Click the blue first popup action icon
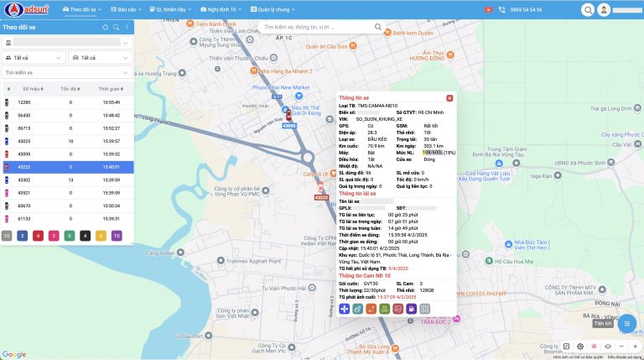This screenshot has height=360, width=644. tap(345, 309)
